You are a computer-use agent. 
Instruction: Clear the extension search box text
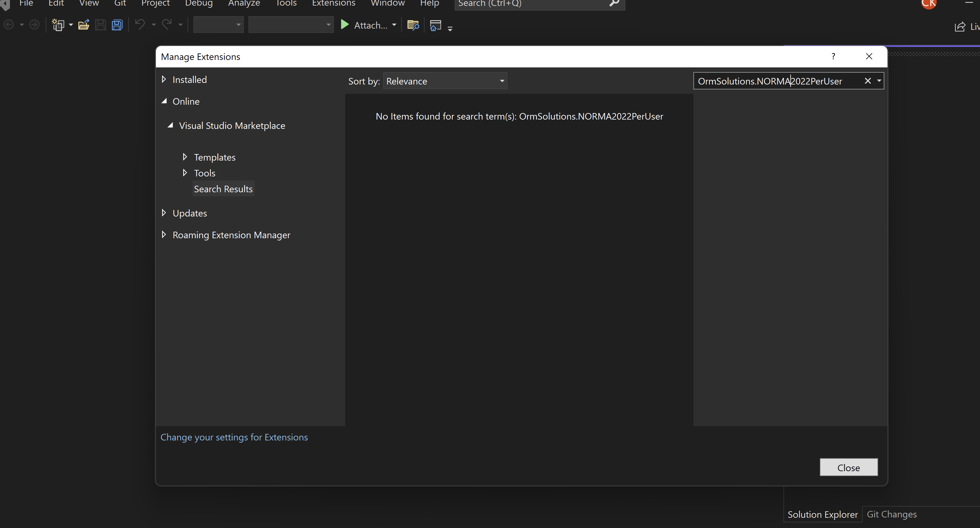[867, 81]
